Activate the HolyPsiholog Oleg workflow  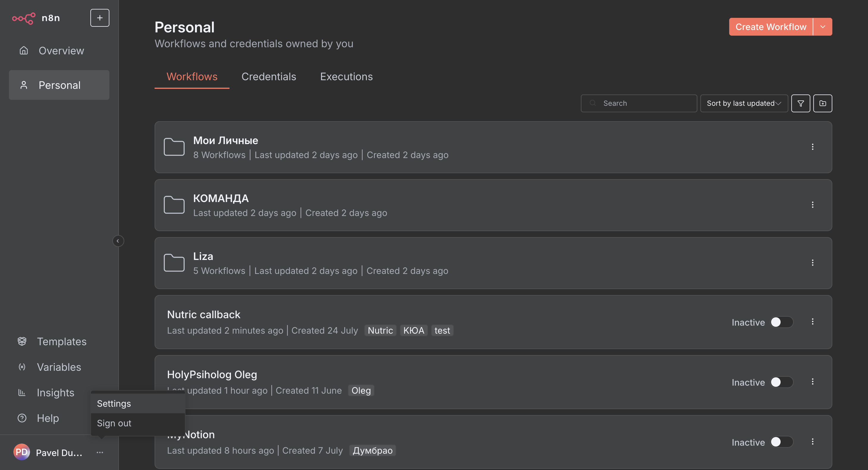pyautogui.click(x=781, y=382)
